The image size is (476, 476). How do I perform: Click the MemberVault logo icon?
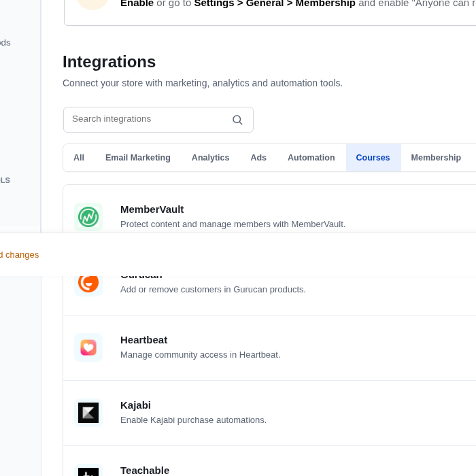[x=88, y=217]
